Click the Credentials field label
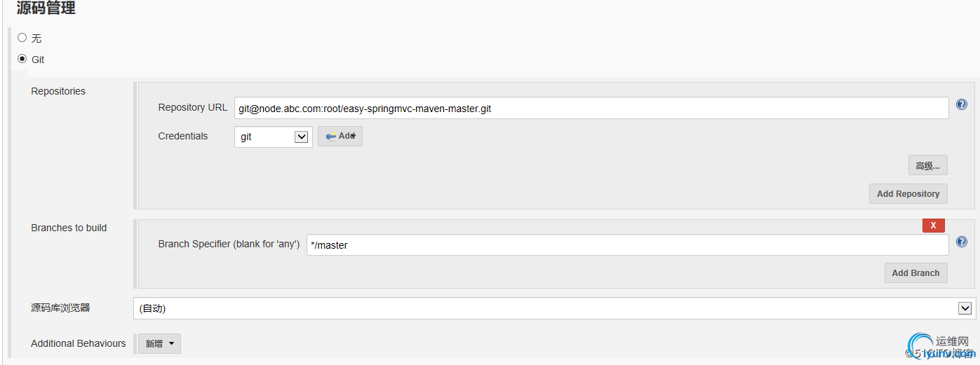980x365 pixels. pos(183,136)
